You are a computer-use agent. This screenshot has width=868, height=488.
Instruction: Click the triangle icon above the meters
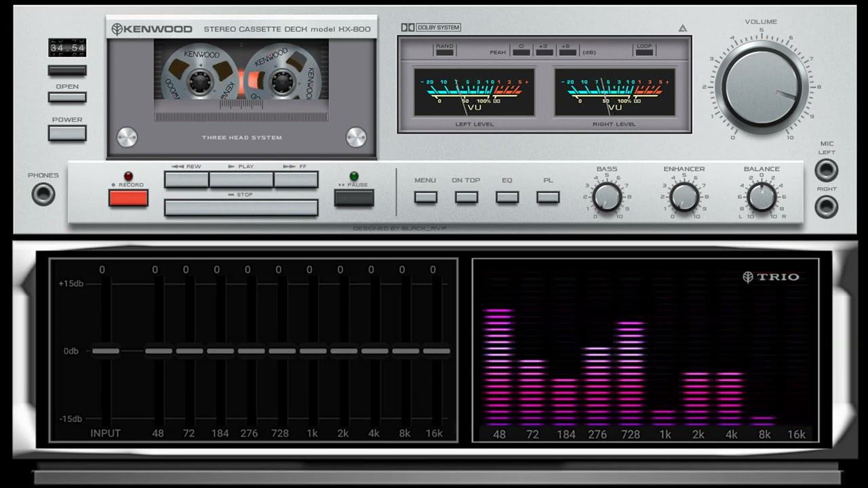pyautogui.click(x=682, y=28)
